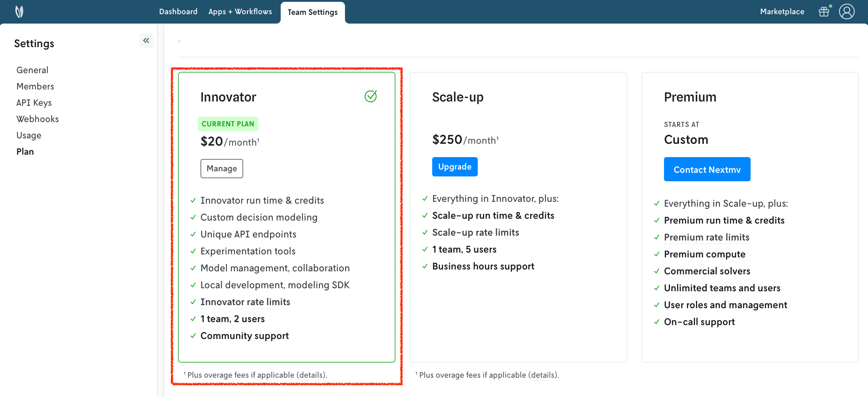
Task: Open the Premium rate limits link
Action: (x=706, y=237)
